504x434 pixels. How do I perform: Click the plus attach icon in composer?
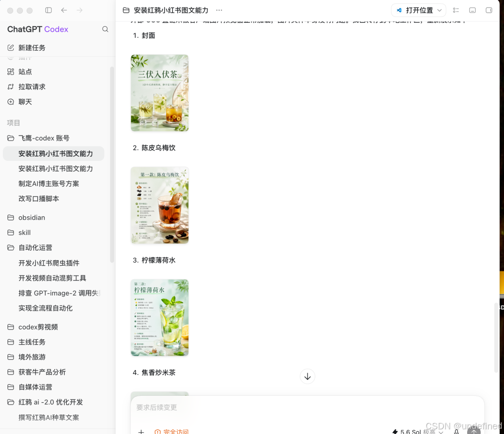click(141, 432)
